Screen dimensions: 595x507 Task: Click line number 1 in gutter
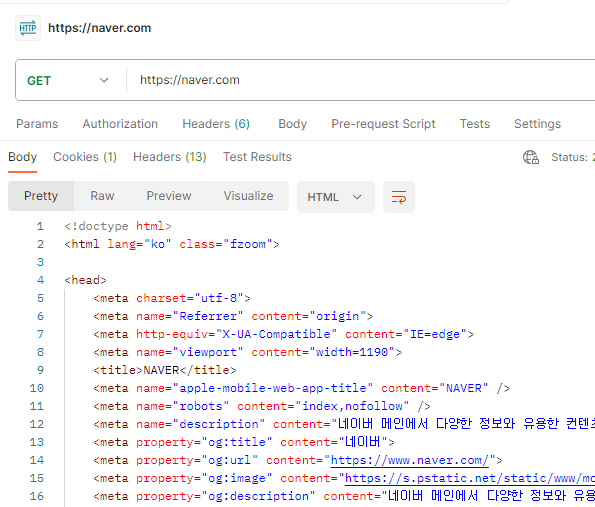tap(40, 226)
